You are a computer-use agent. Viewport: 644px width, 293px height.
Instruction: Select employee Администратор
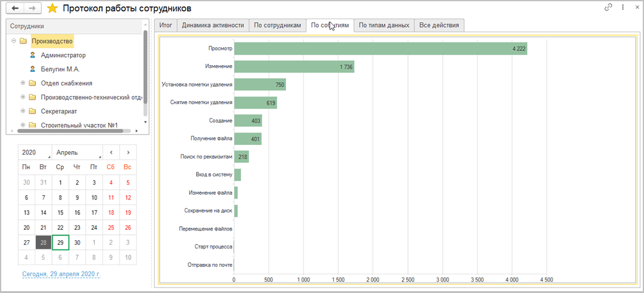63,55
